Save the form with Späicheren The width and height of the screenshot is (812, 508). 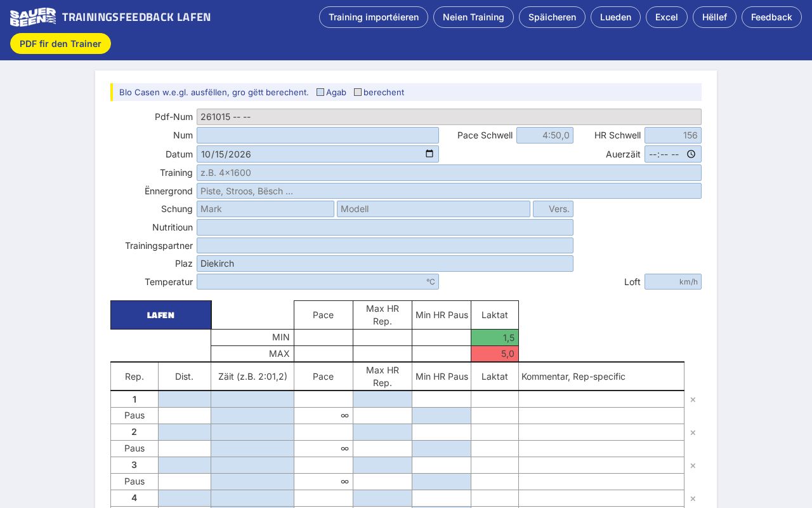tap(552, 17)
